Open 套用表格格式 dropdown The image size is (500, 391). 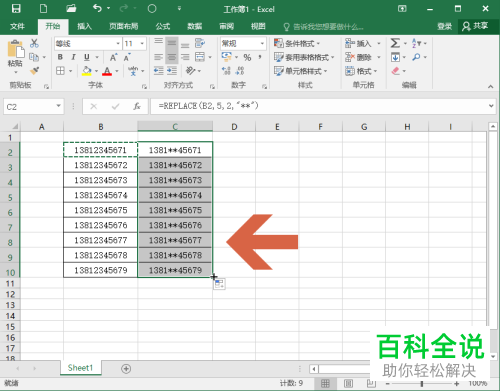click(x=304, y=57)
